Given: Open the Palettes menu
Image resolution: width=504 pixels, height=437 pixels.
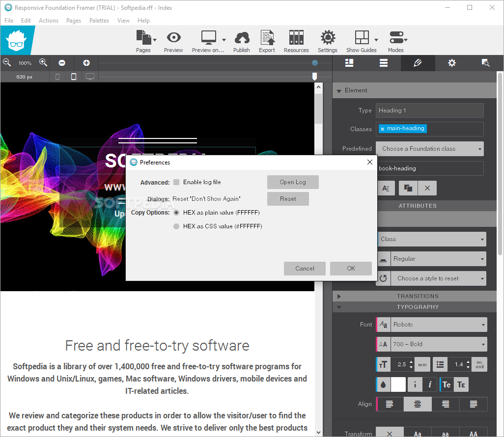Looking at the screenshot, I should click(x=99, y=21).
